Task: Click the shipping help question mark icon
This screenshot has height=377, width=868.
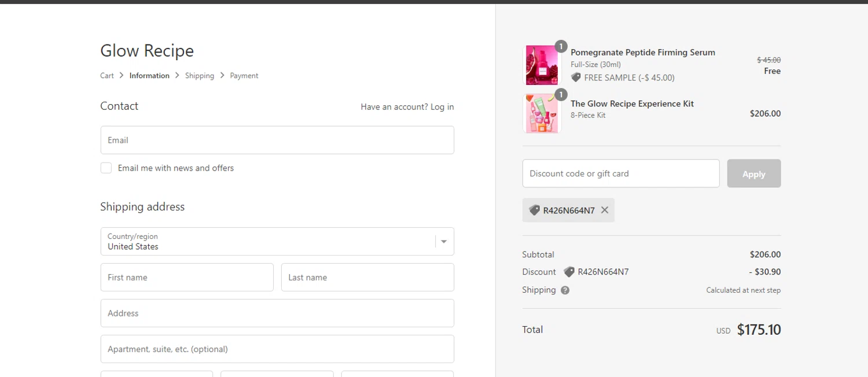Action: pos(565,290)
